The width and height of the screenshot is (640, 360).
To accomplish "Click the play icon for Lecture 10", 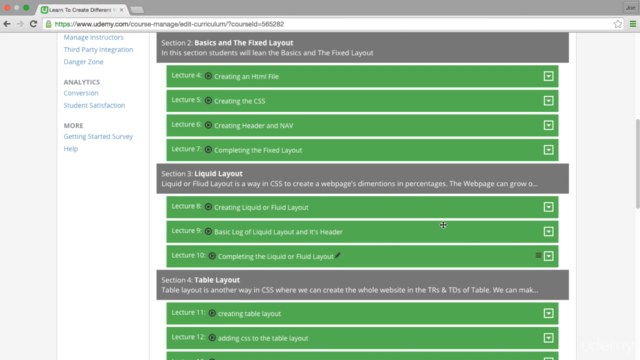I will 212,256.
